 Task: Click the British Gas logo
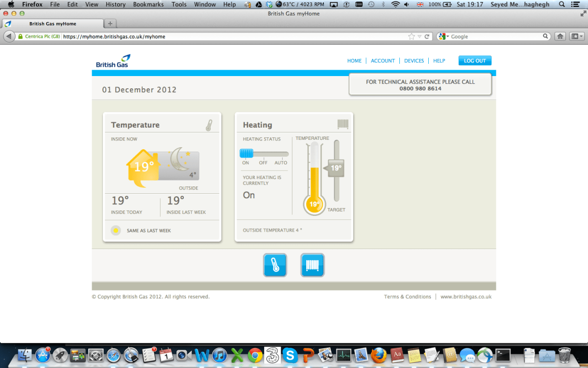pos(113,61)
